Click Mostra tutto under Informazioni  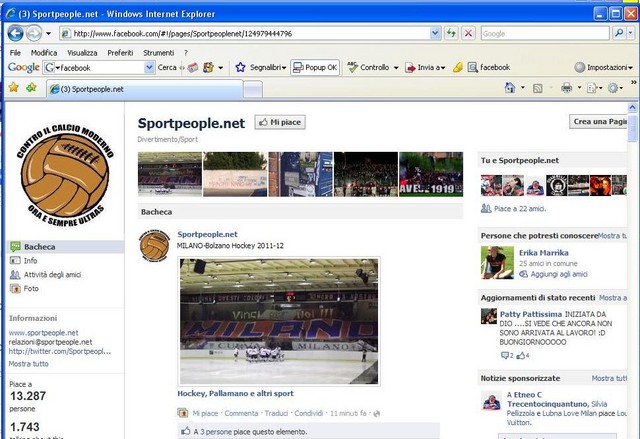pos(29,364)
